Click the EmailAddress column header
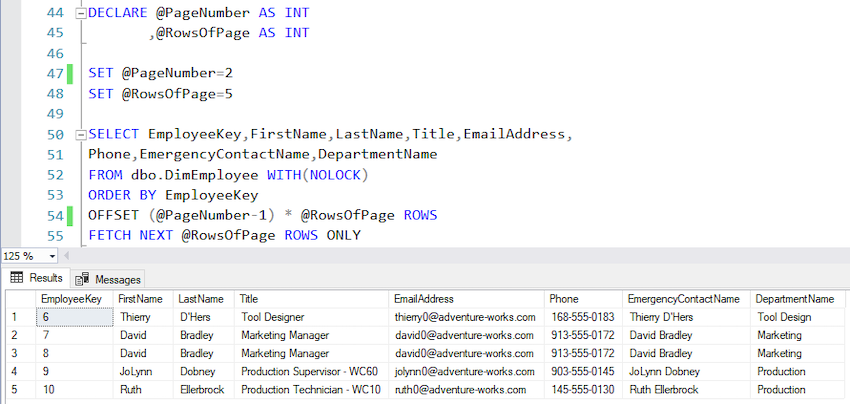 point(466,299)
